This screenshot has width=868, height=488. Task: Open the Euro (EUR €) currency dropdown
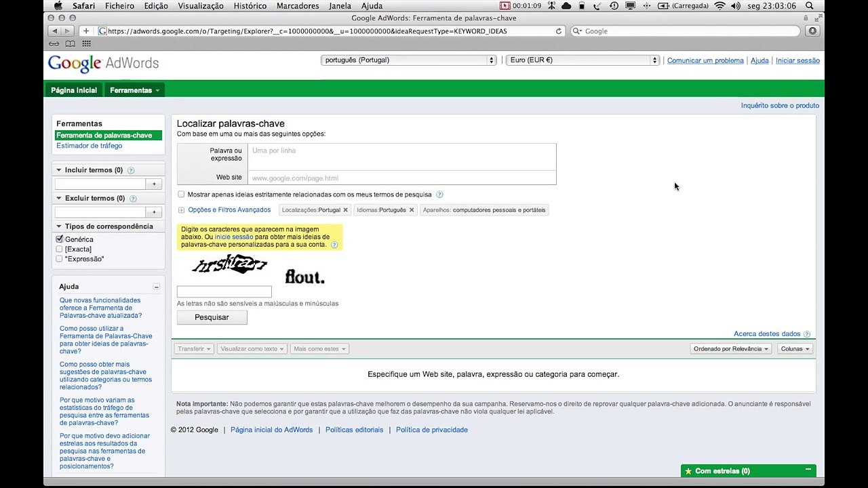coord(583,60)
